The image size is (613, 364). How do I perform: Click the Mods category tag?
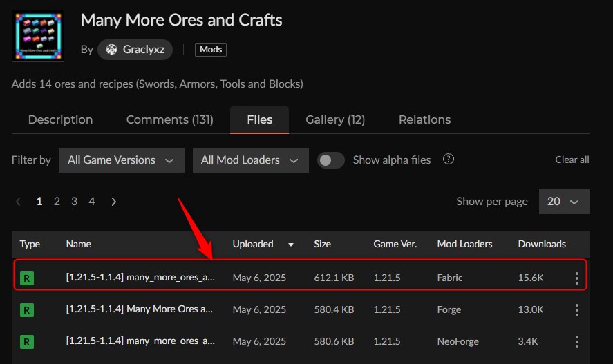coord(210,50)
